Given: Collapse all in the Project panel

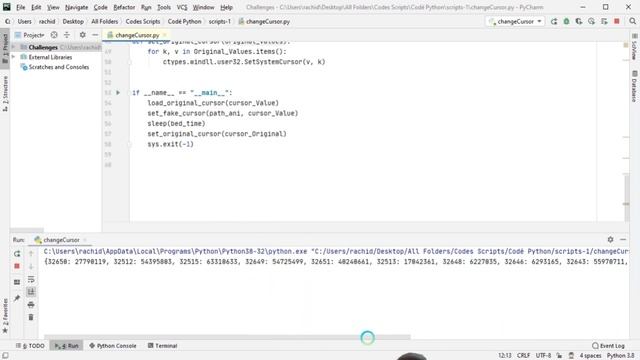Looking at the screenshot, I should tap(67, 35).
